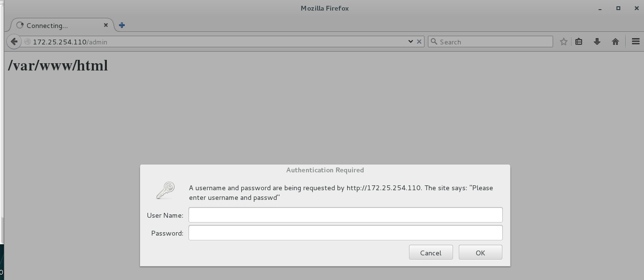Screen dimensions: 644x280
Task: Go back with the back arrow button
Action: coord(14,42)
